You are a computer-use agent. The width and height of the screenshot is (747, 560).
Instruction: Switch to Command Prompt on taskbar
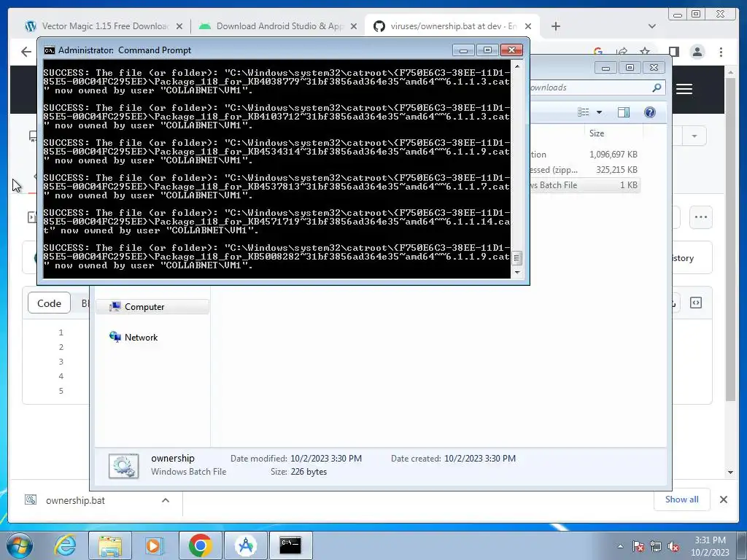pyautogui.click(x=290, y=545)
